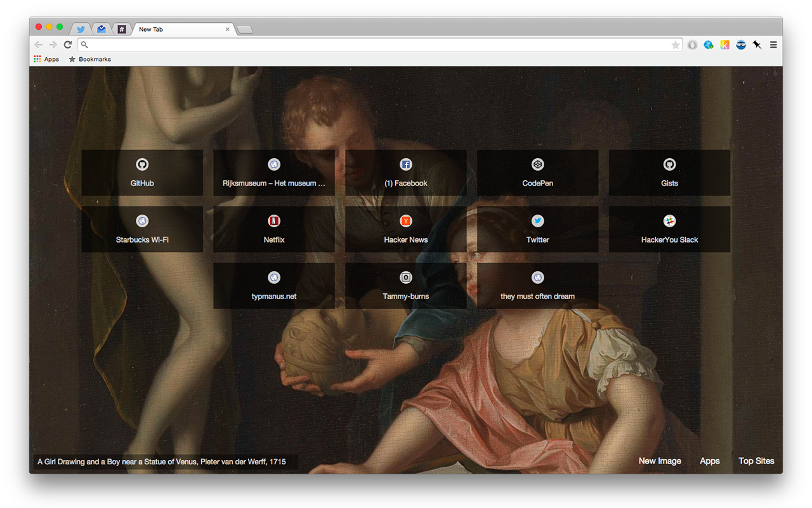Click New Image at the bottom
This screenshot has width=812, height=508.
pos(660,461)
